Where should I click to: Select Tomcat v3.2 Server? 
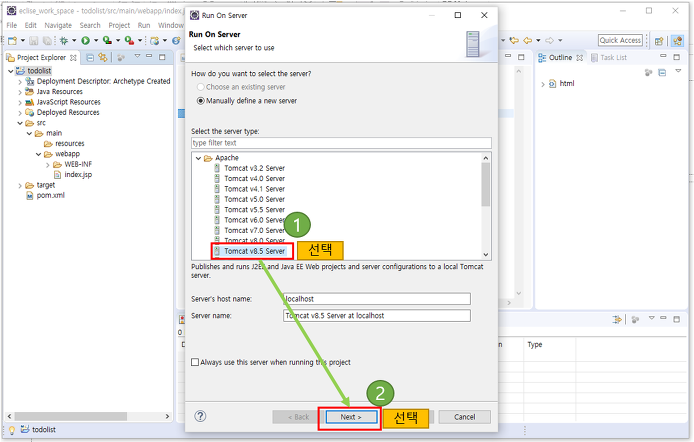[x=254, y=168]
